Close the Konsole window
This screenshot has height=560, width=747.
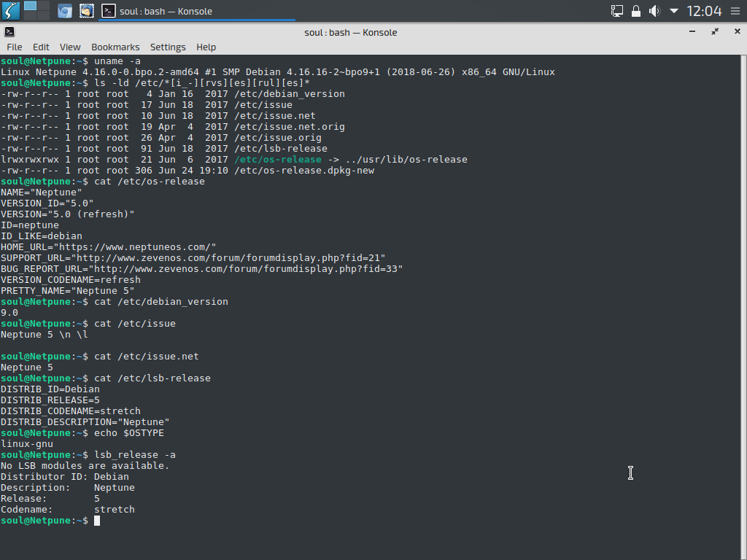pos(737,31)
